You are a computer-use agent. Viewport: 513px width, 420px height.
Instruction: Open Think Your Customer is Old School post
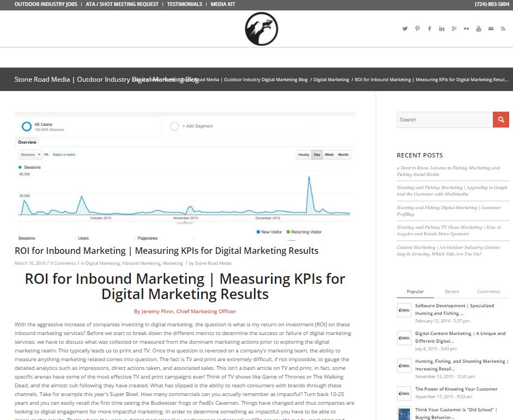coord(456,413)
